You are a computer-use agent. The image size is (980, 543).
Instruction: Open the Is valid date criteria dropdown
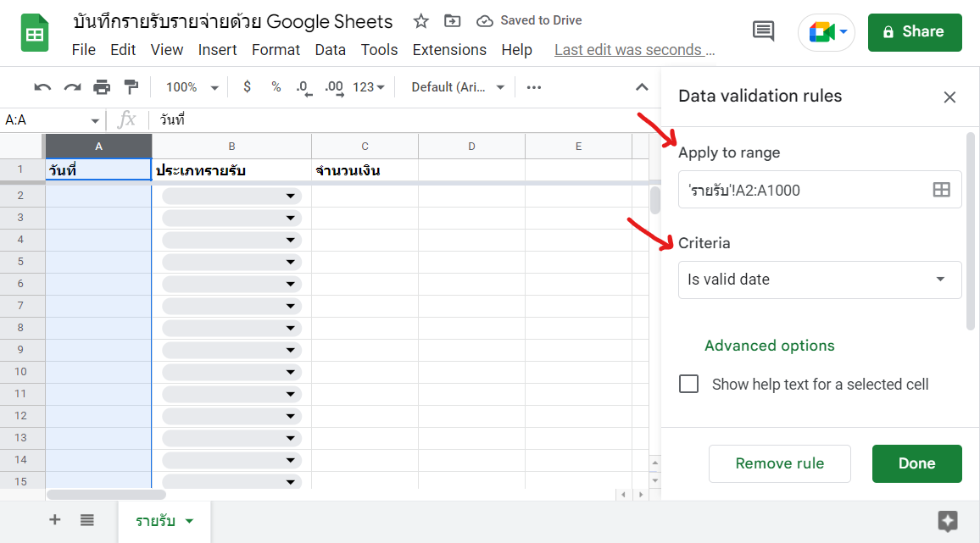click(x=820, y=280)
